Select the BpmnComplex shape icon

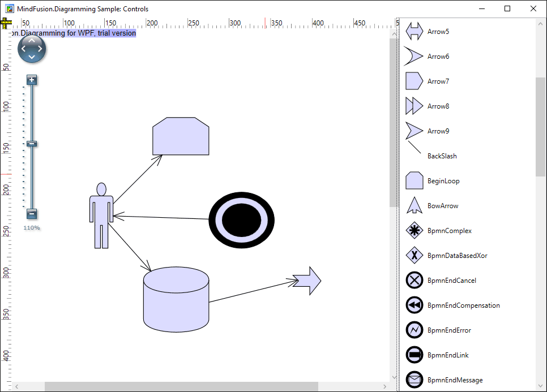pos(414,230)
